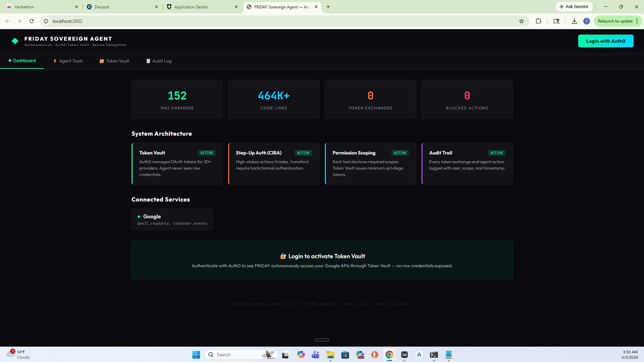
Task: Open DuckDuckGo browser from the taskbar
Action: pyautogui.click(x=375, y=355)
